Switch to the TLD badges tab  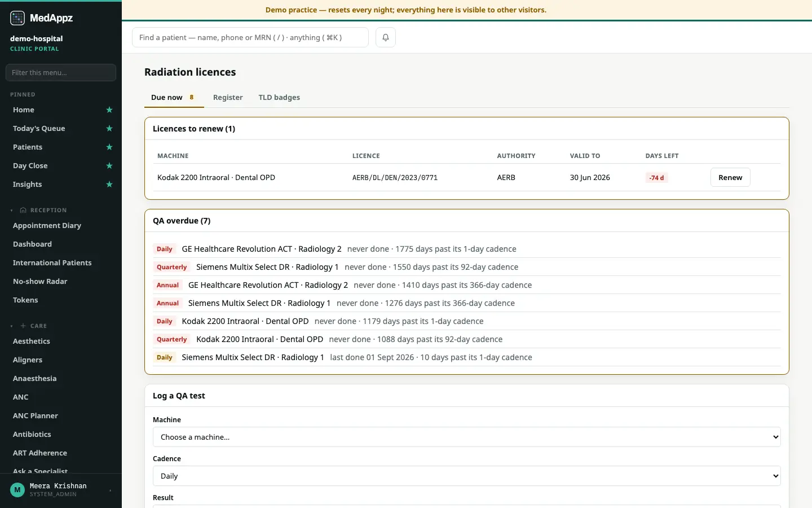pyautogui.click(x=279, y=97)
